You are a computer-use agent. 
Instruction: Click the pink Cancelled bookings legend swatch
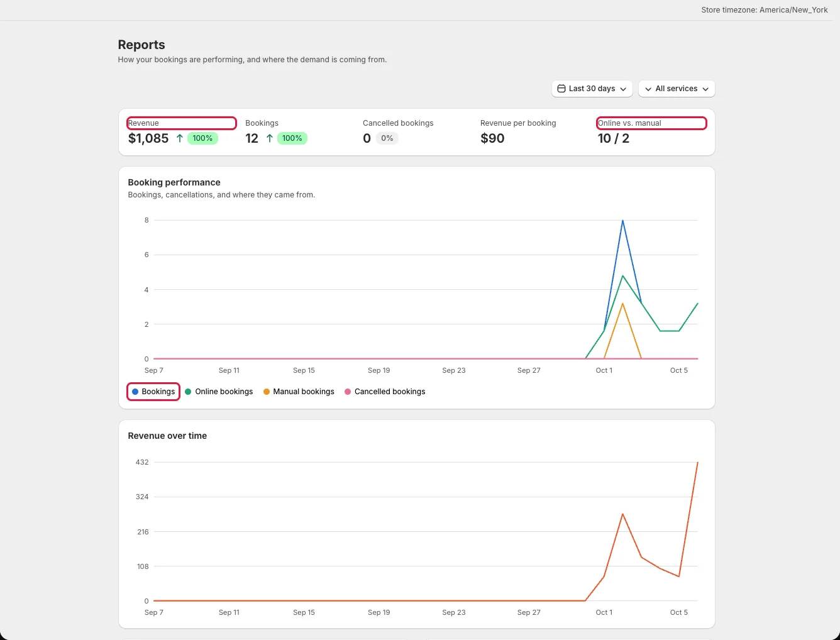click(348, 392)
